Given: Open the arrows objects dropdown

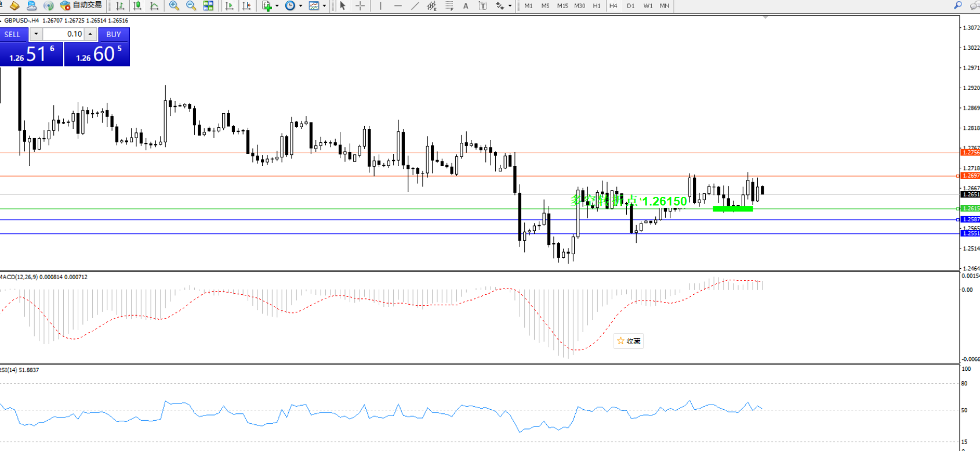Looking at the screenshot, I should pos(510,6).
